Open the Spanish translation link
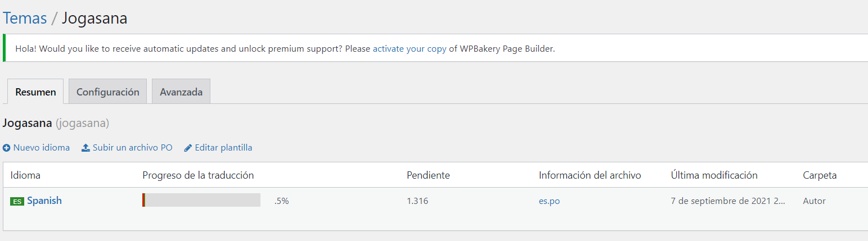This screenshot has width=868, height=241. click(44, 201)
